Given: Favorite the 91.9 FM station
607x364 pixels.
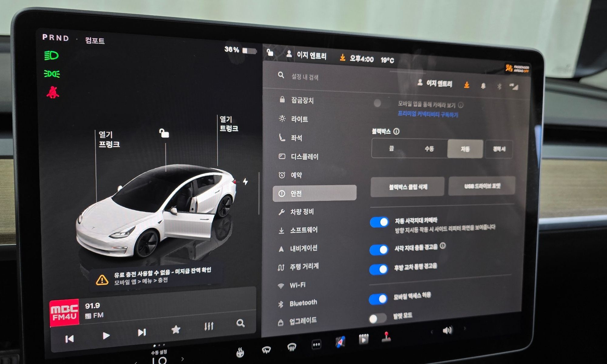Looking at the screenshot, I should point(176,329).
